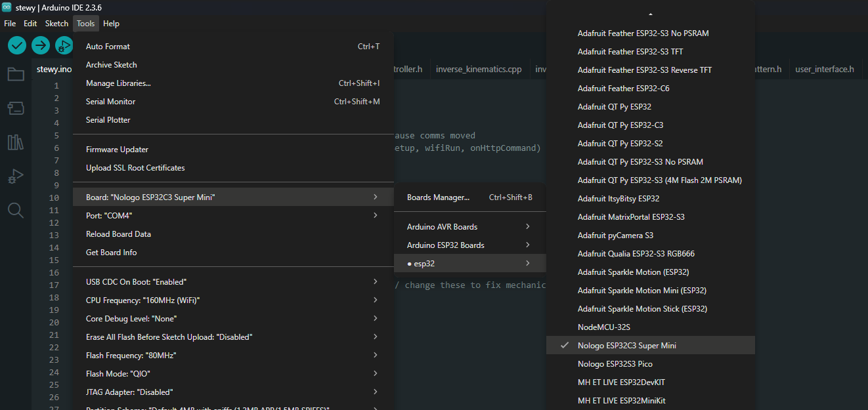
Task: Click Get Board Info
Action: 233,253
